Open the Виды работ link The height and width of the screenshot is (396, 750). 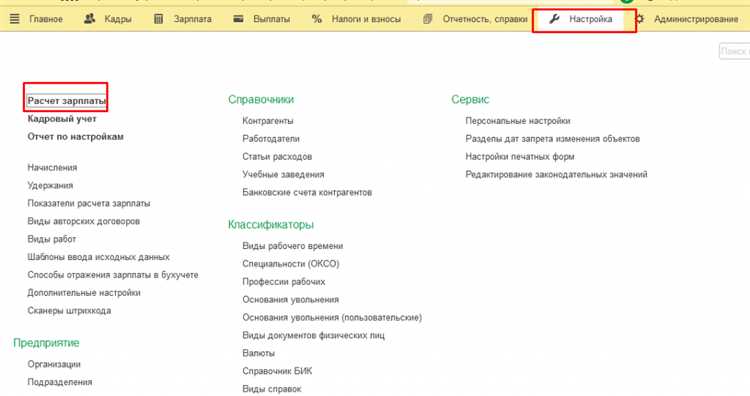[x=52, y=239]
